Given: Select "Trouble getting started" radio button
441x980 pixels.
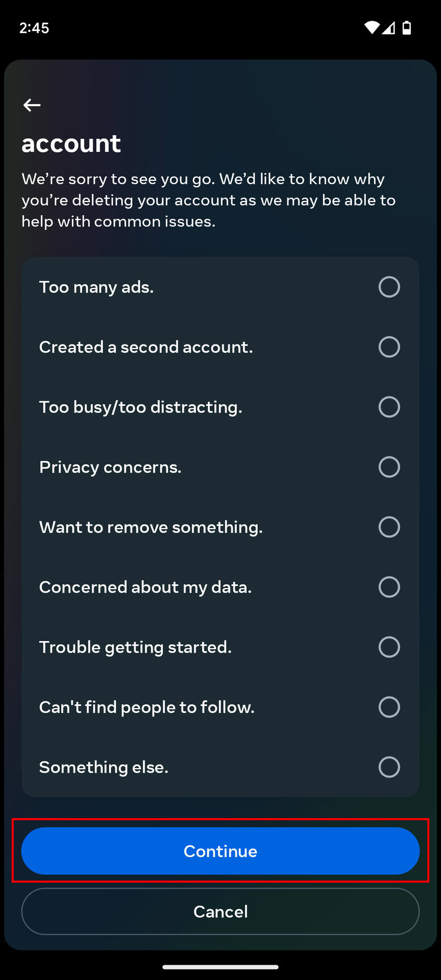Looking at the screenshot, I should click(389, 647).
